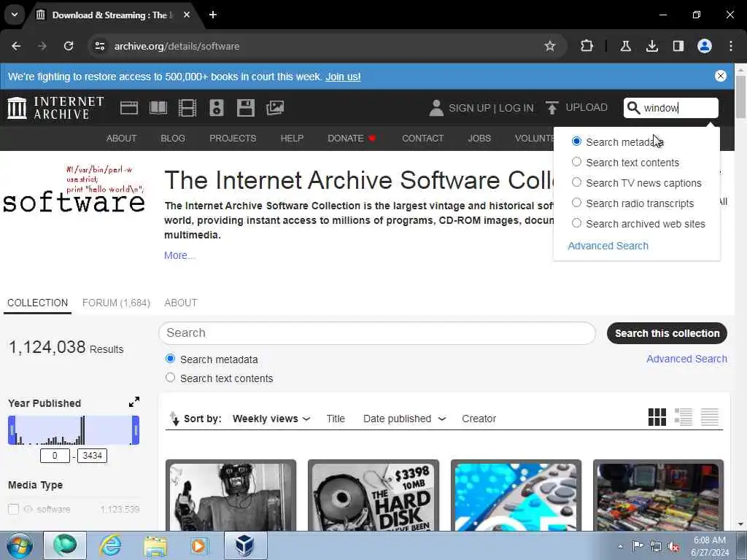Go back to the previous page
This screenshot has height=560, width=747.
pos(16,46)
